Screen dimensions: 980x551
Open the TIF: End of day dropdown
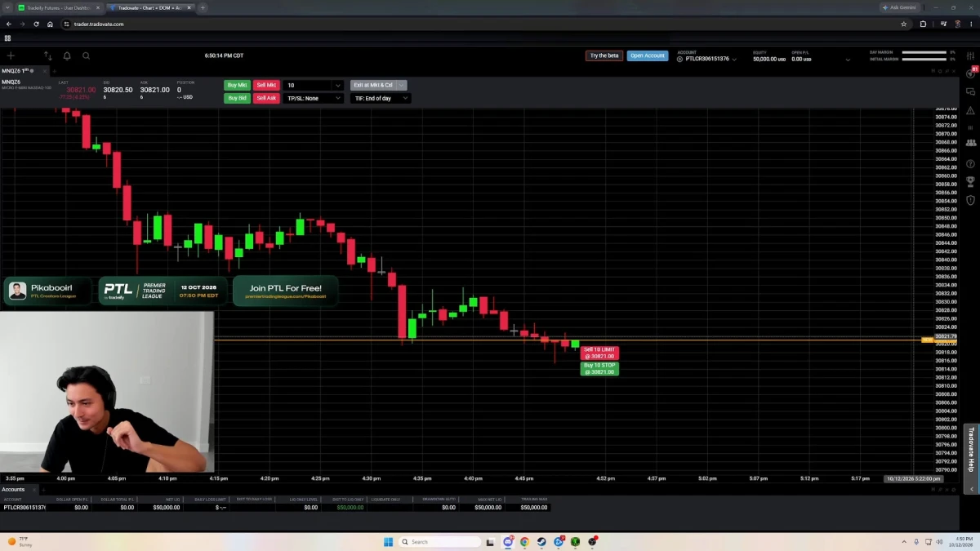click(380, 98)
